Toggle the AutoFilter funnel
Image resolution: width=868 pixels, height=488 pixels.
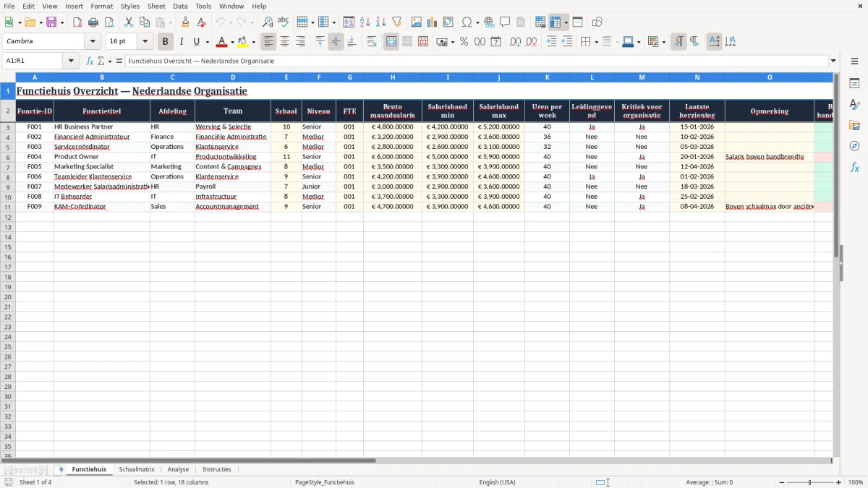[396, 22]
